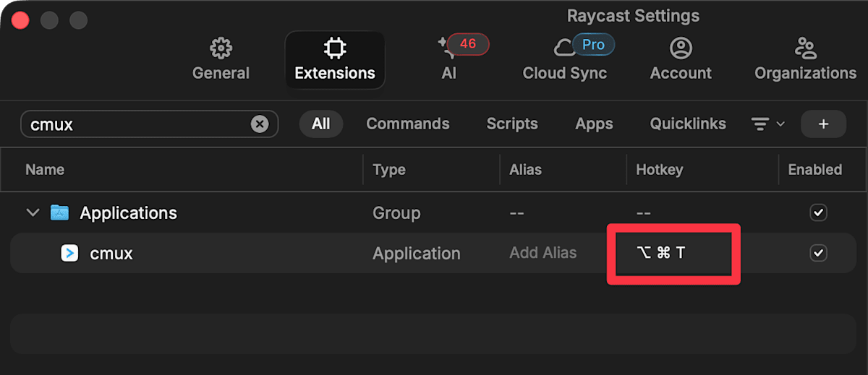Sort by the Type column header
868x375 pixels.
click(389, 170)
